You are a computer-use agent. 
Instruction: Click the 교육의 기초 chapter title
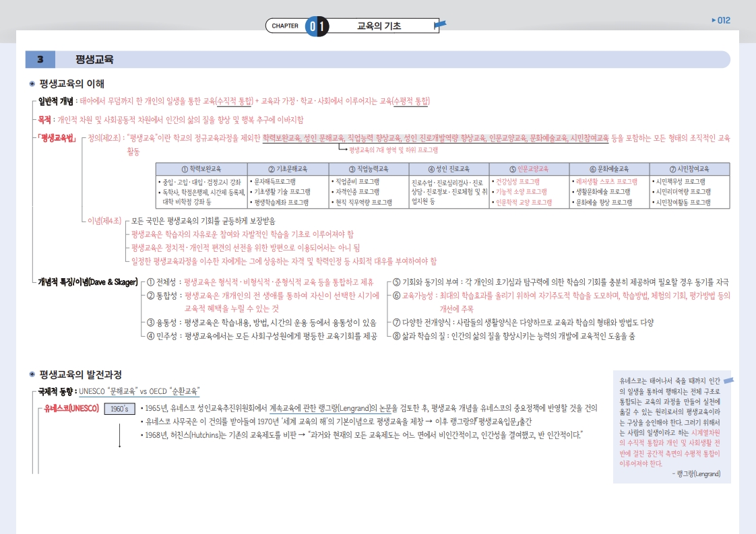(379, 26)
